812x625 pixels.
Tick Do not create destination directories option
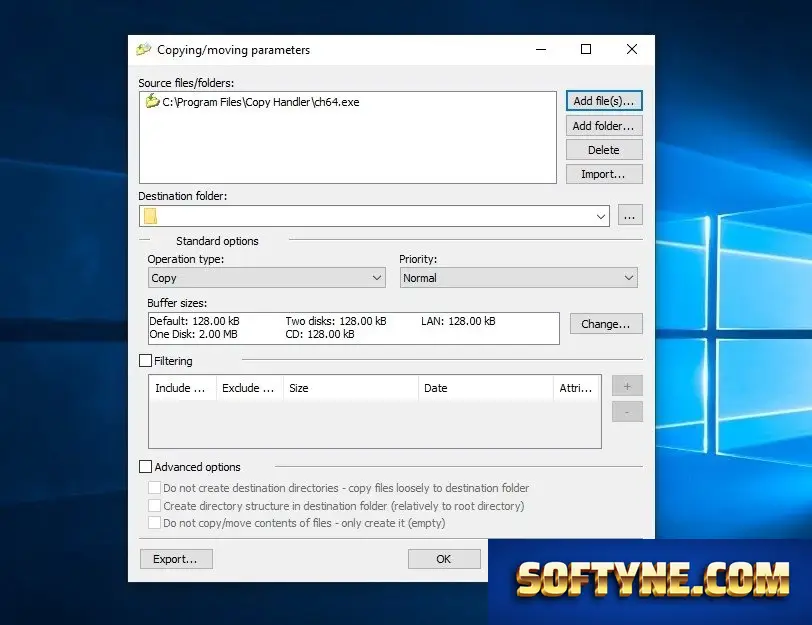coord(154,488)
